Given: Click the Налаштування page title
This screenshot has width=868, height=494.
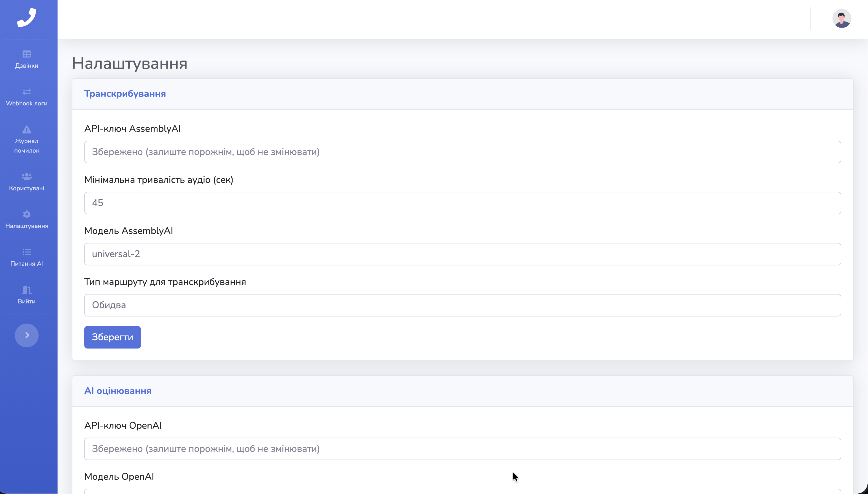Looking at the screenshot, I should click(129, 63).
